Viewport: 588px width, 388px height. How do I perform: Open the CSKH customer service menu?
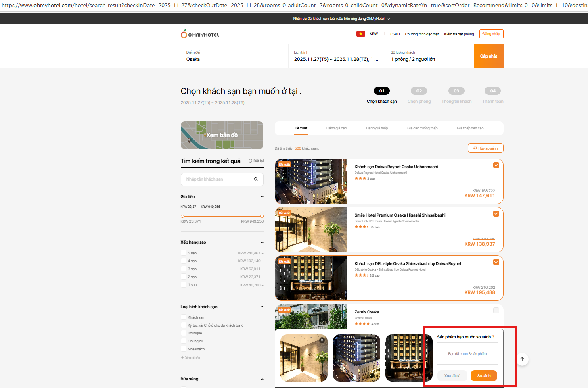click(395, 34)
